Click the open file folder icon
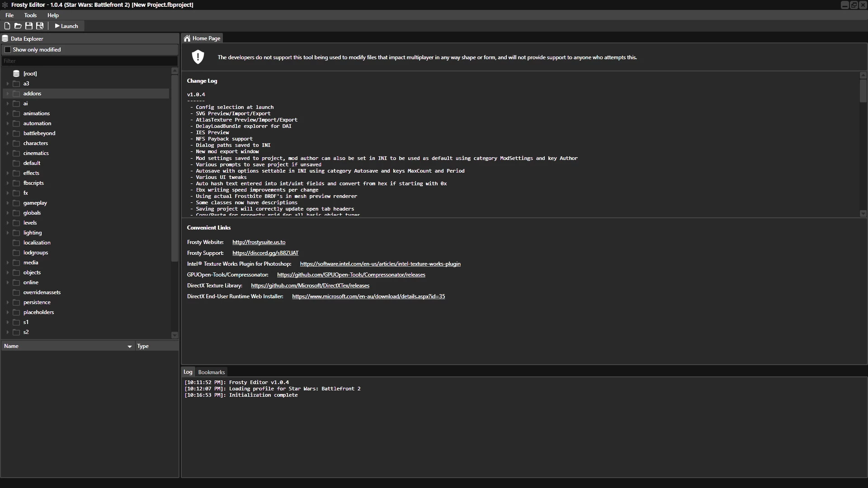 tap(18, 26)
